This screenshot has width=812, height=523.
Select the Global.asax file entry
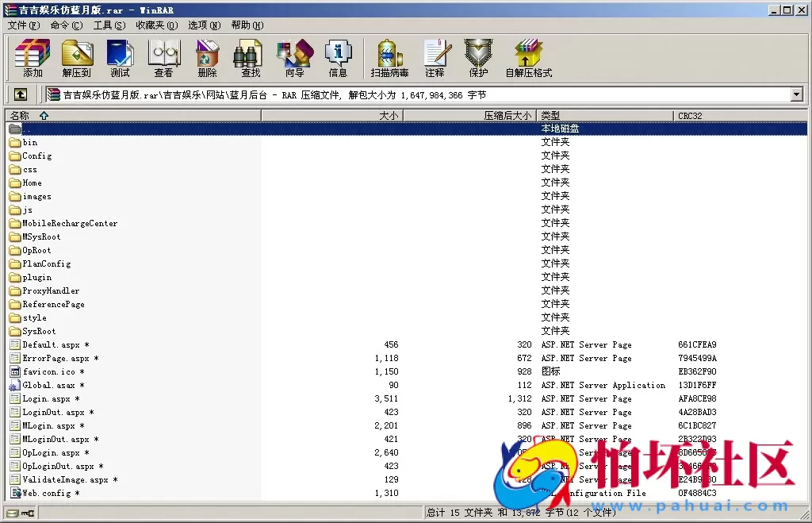click(x=48, y=386)
